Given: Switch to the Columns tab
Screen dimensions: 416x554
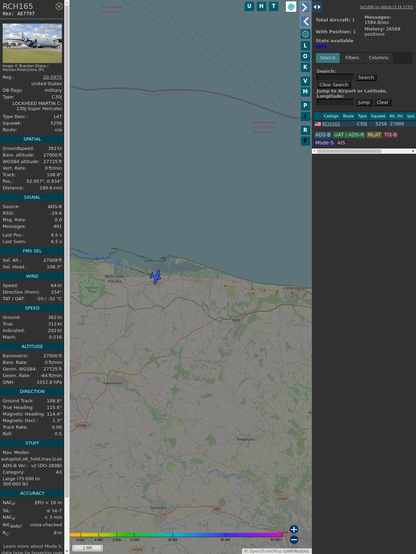Looking at the screenshot, I should click(x=378, y=58).
